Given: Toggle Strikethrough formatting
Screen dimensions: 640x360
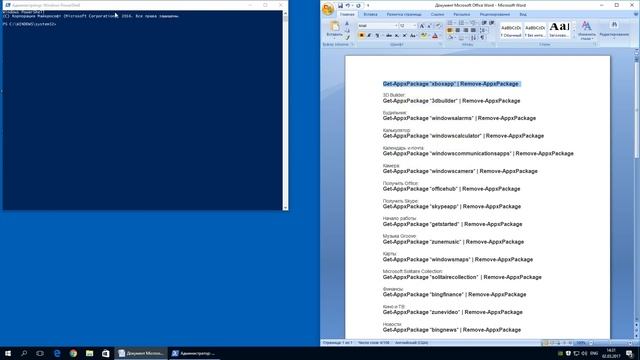Looking at the screenshot, I should click(x=389, y=36).
